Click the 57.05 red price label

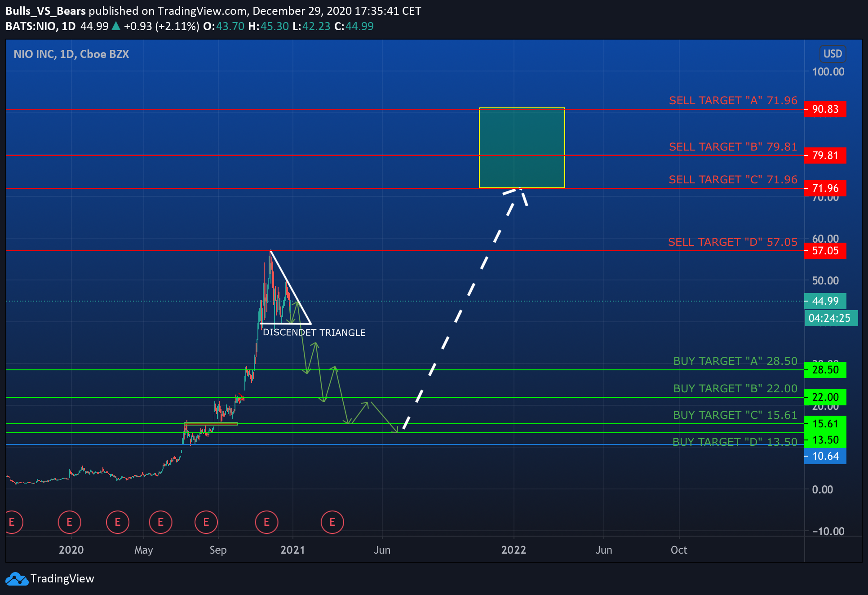[825, 251]
